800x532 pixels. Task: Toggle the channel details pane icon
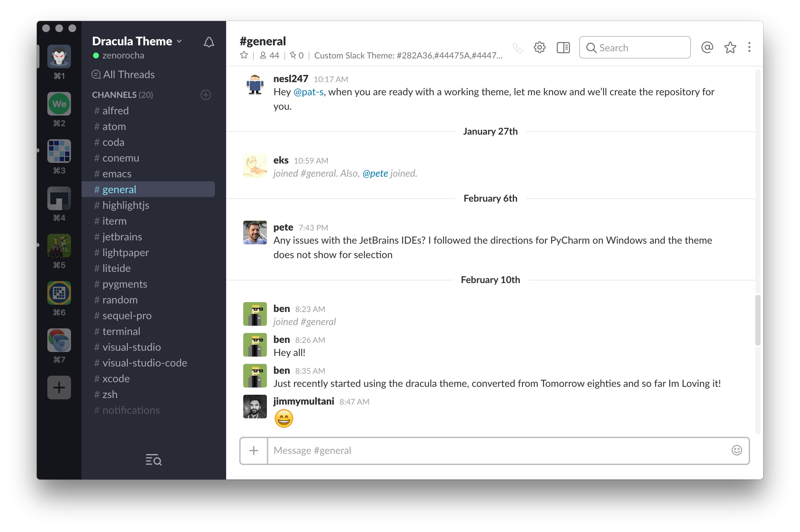click(x=563, y=48)
